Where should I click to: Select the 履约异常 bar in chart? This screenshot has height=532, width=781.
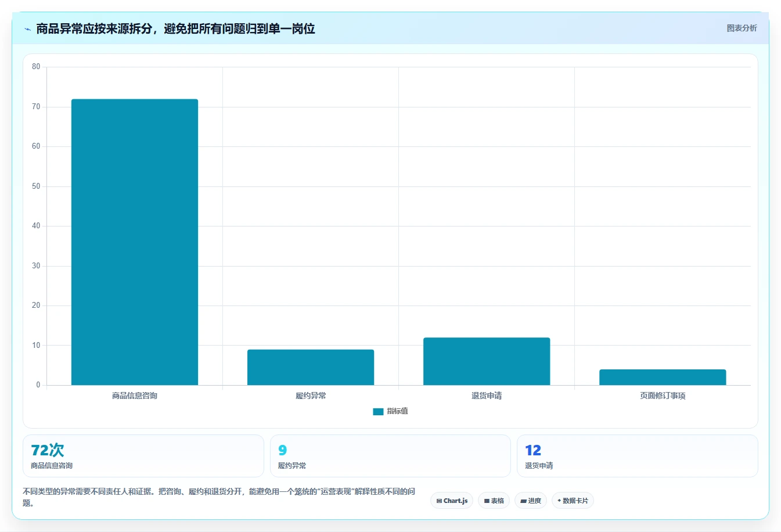pos(311,367)
